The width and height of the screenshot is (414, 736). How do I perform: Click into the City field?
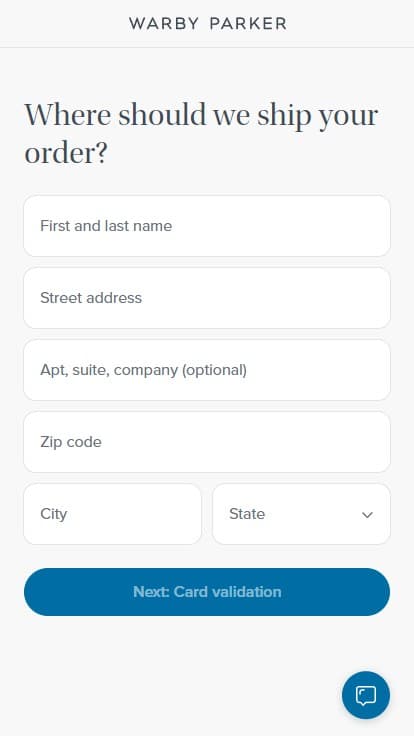(112, 514)
